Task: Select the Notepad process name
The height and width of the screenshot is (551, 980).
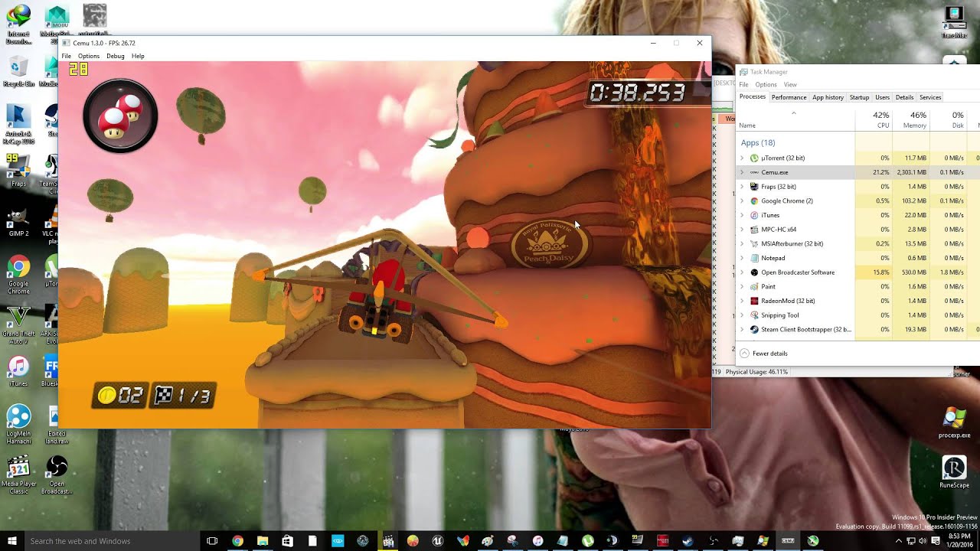Action: (773, 258)
